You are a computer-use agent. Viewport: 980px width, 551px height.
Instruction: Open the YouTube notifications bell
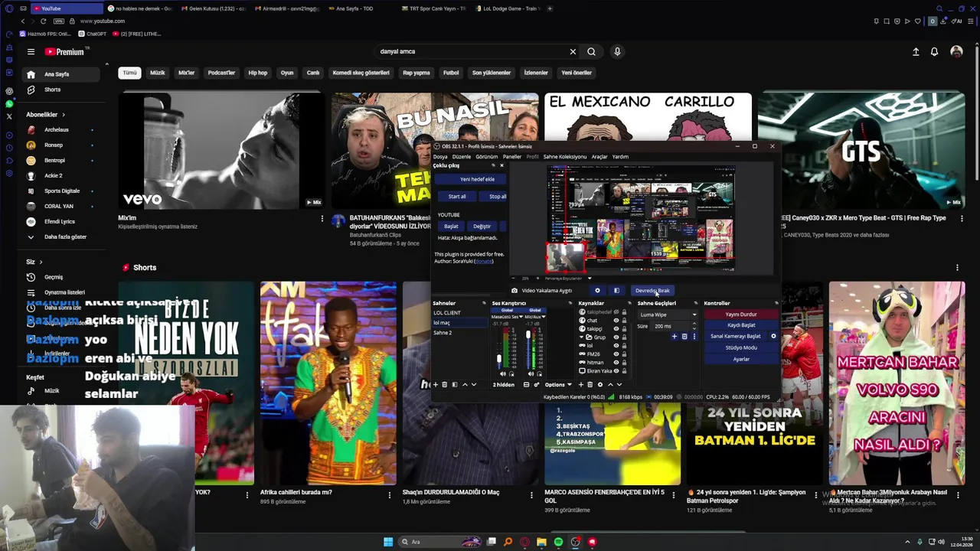click(x=934, y=51)
